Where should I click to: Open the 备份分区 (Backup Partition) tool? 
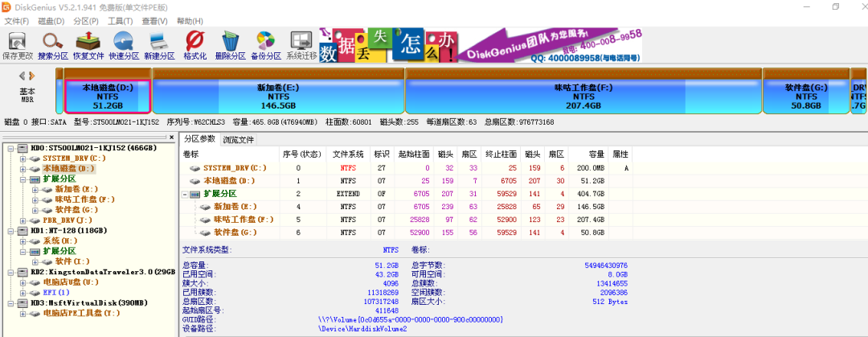point(266,42)
